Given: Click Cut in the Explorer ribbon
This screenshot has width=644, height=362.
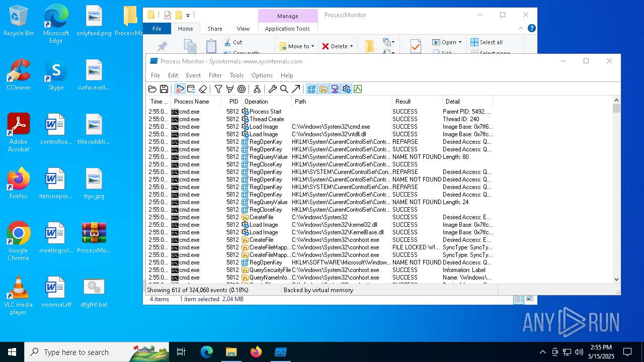Looking at the screenshot, I should pos(233,42).
